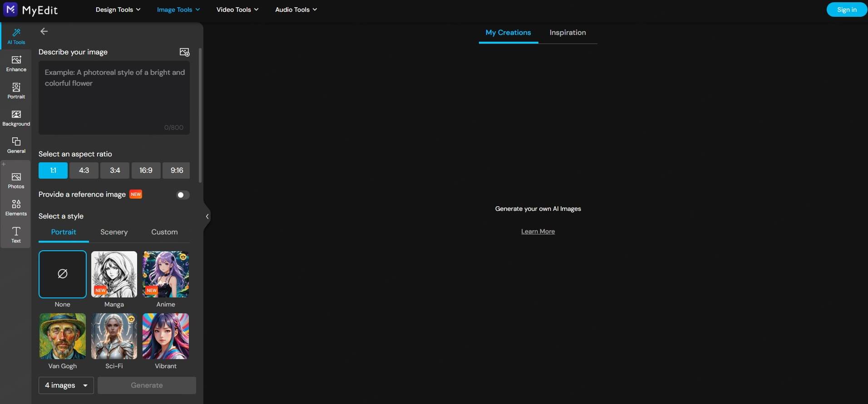Expand Audio Tools menu
The width and height of the screenshot is (868, 404).
click(296, 10)
